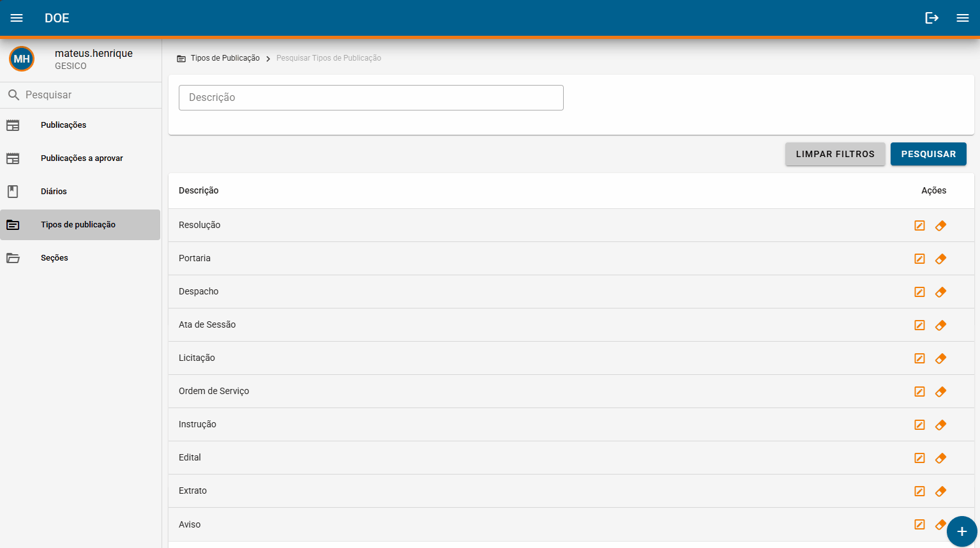This screenshot has width=980, height=548.
Task: Go to Diários in the sidebar
Action: point(80,192)
